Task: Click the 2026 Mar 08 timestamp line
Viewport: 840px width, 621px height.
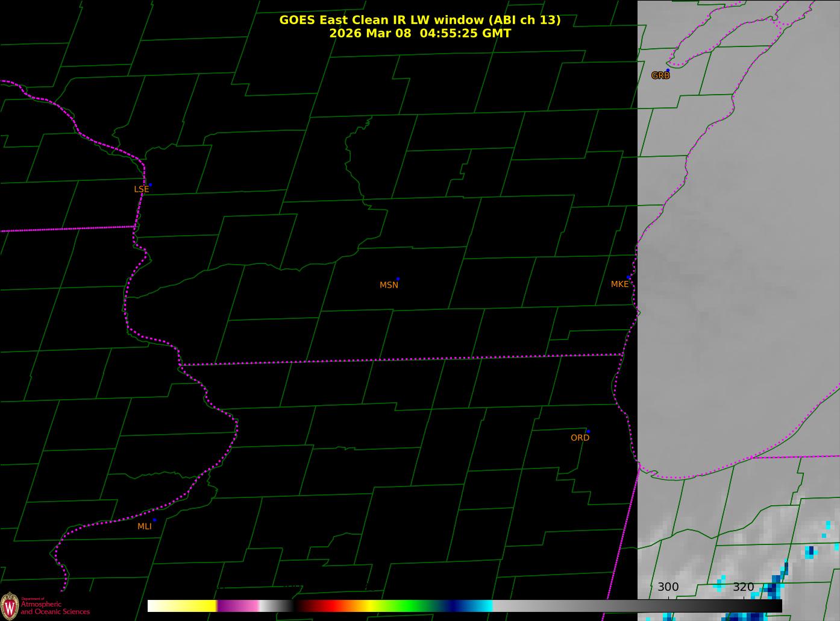Action: pos(420,33)
